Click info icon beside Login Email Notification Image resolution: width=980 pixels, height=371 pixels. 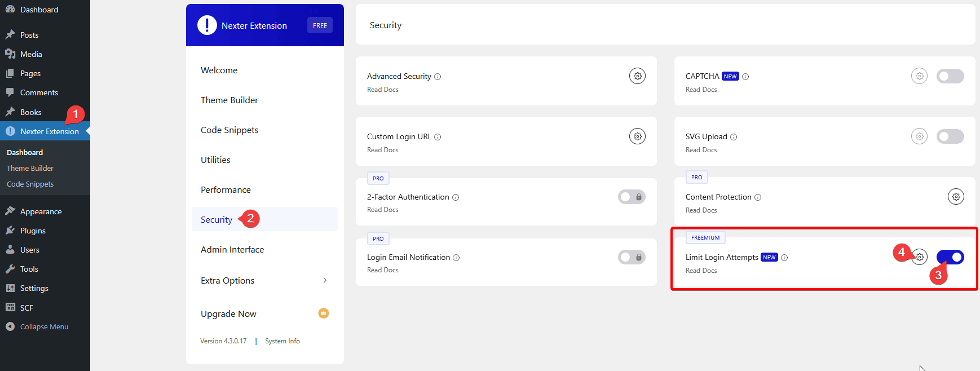[x=456, y=258]
